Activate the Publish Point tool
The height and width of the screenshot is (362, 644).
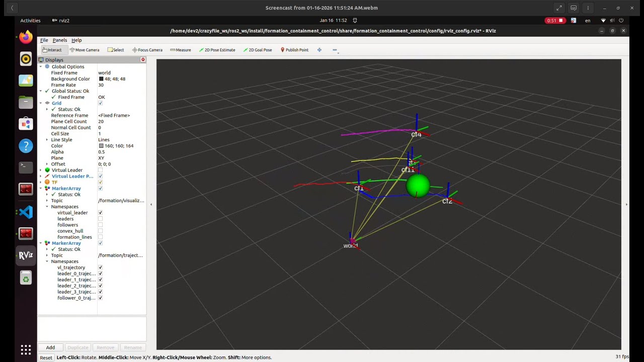point(294,50)
